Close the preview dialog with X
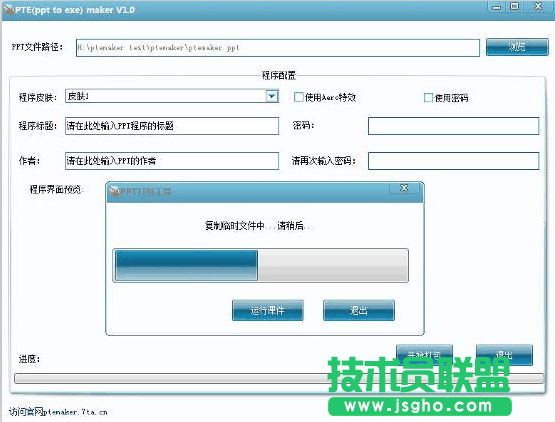 click(x=404, y=188)
